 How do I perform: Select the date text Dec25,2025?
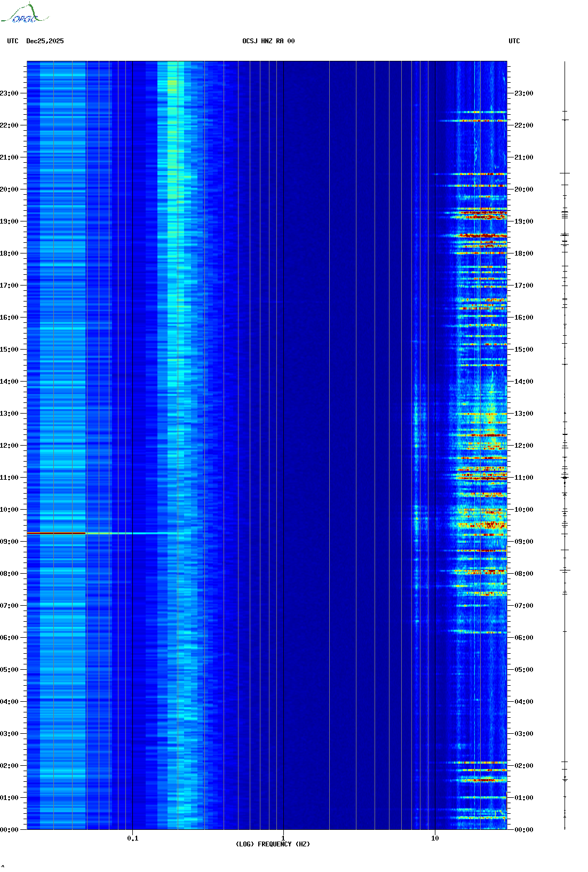[x=45, y=41]
